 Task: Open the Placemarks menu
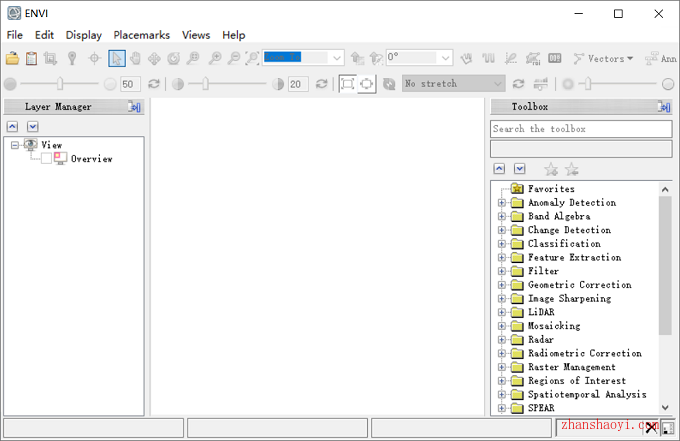[141, 35]
